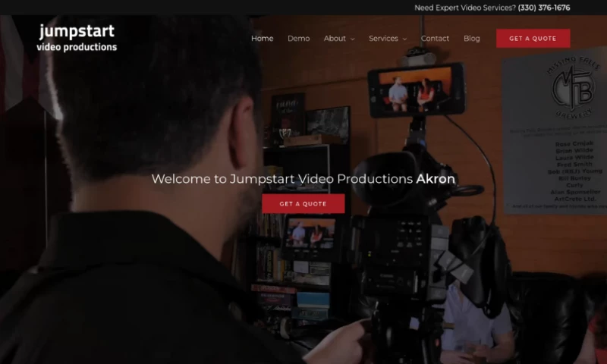This screenshot has height=364, width=607.
Task: Click the Jumpstart Video Productions logo
Action: click(77, 38)
